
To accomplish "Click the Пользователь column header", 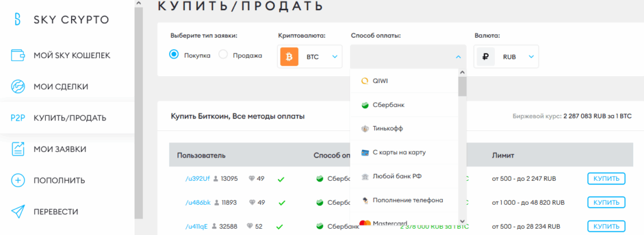I will pos(201,156).
